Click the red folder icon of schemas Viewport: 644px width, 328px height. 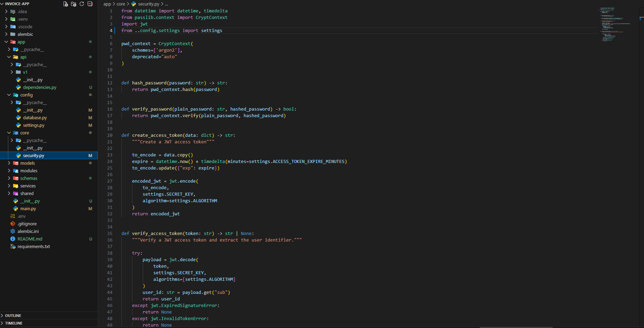16,178
